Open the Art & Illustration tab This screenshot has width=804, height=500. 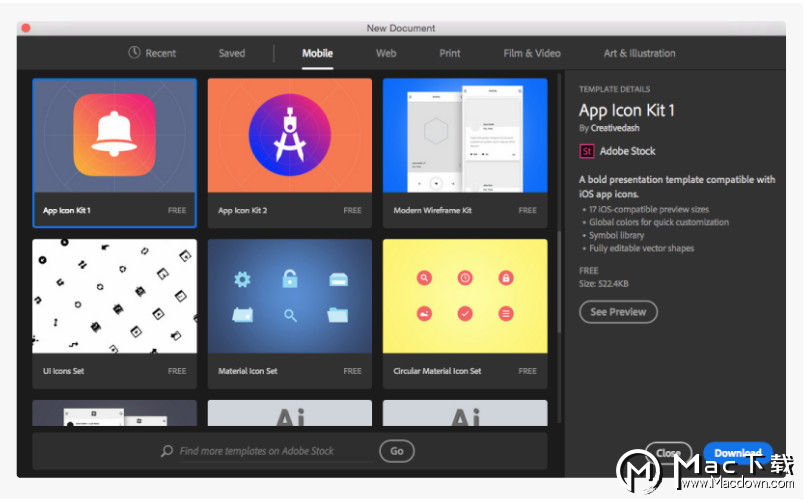pos(639,53)
